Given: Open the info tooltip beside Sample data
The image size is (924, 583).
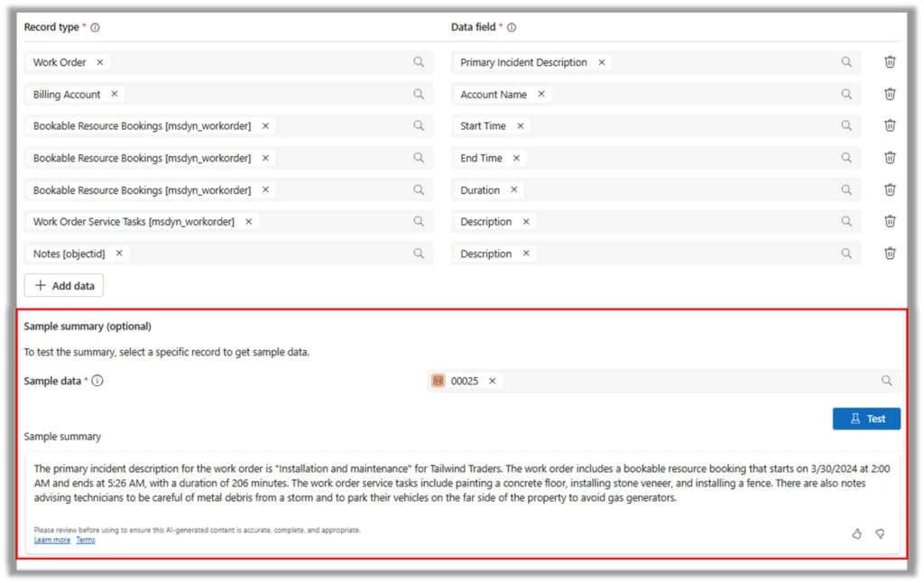Looking at the screenshot, I should coord(97,380).
